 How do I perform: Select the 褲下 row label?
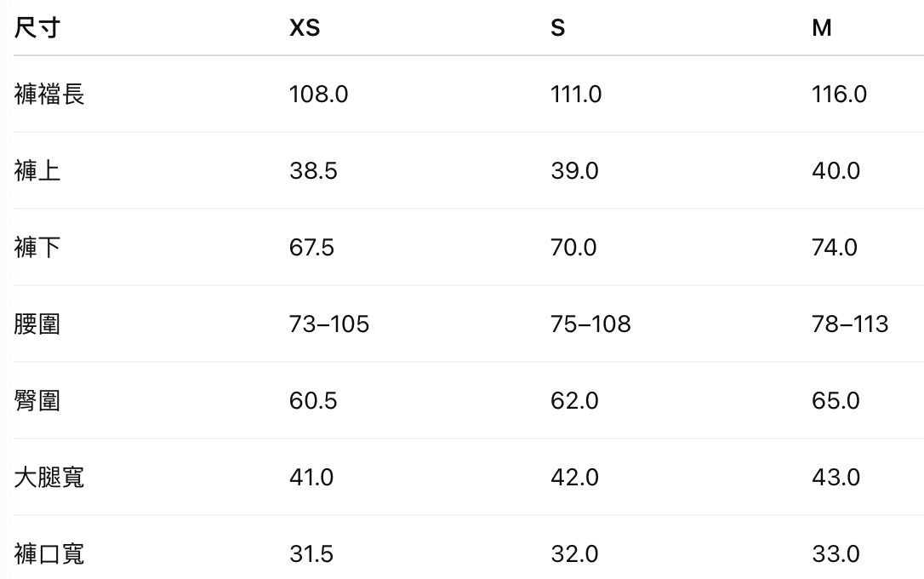(37, 248)
